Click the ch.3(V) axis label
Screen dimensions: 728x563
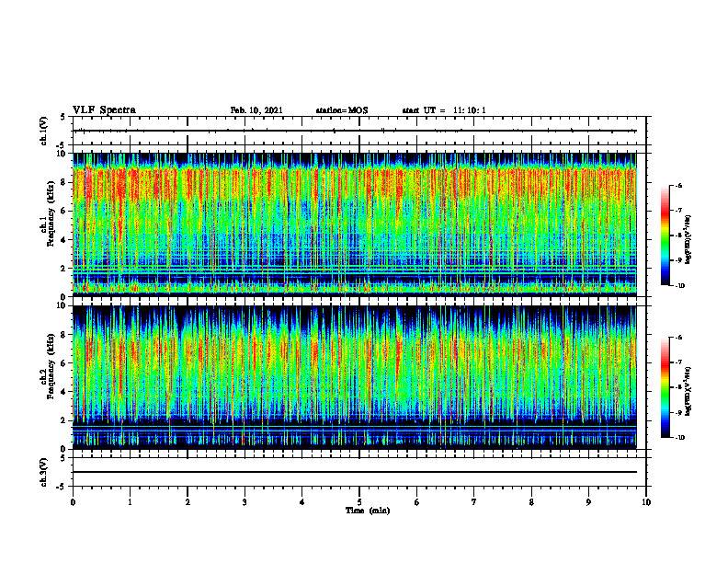[43, 473]
